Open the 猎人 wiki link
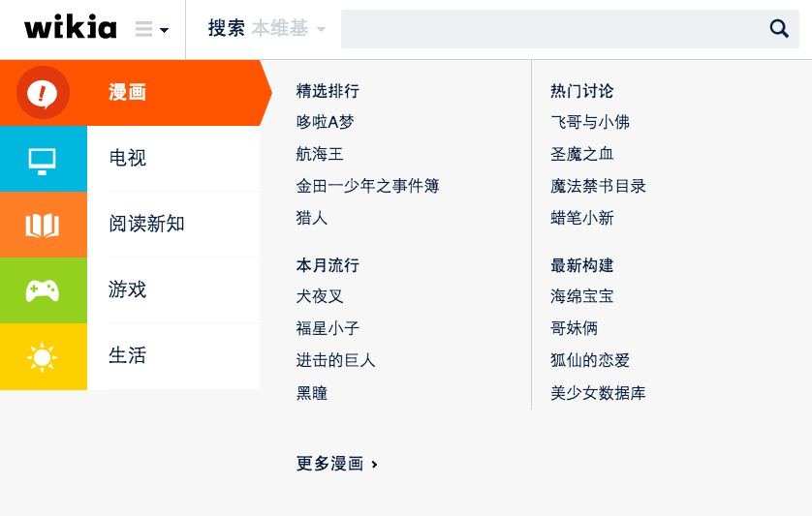This screenshot has height=516, width=812. click(x=312, y=218)
